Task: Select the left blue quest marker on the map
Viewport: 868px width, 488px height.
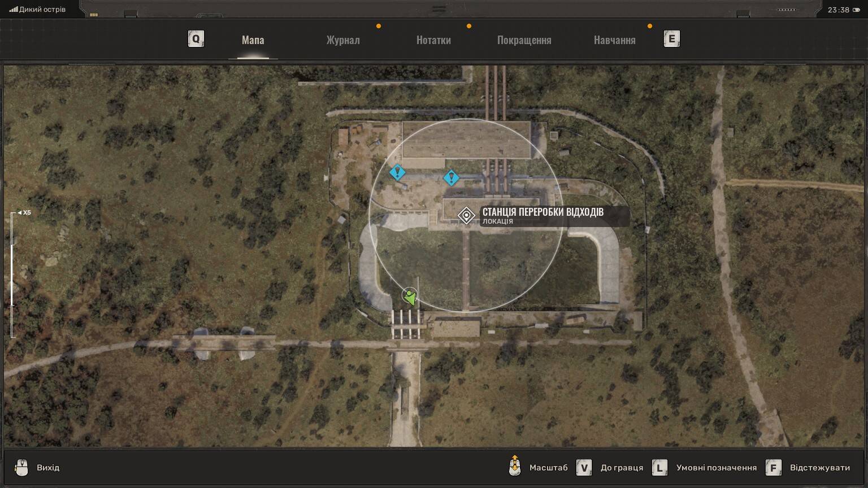Action: click(x=397, y=172)
